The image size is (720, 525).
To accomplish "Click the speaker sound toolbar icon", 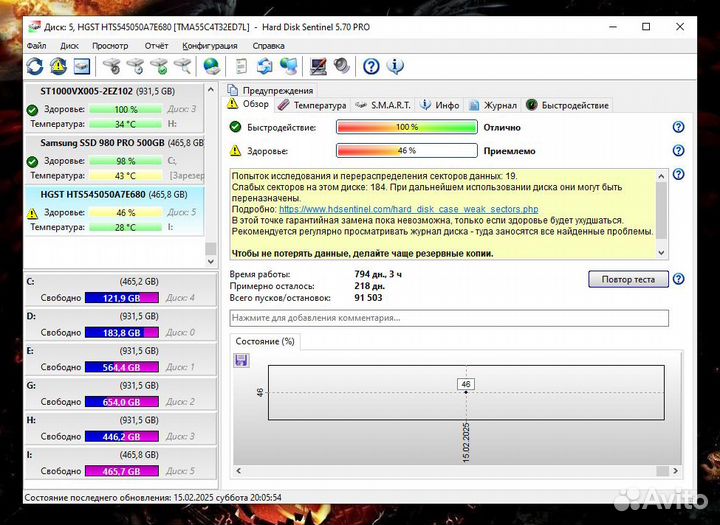I will [342, 67].
